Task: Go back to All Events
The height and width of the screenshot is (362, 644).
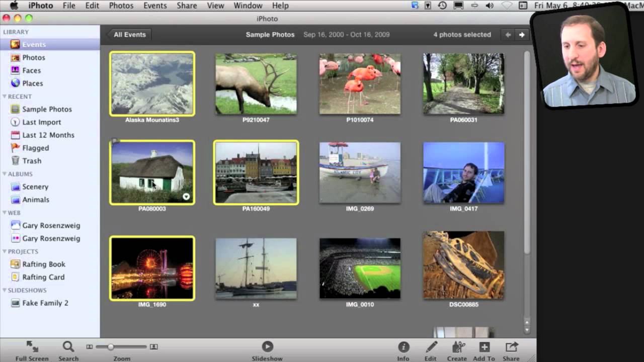Action: tap(129, 35)
